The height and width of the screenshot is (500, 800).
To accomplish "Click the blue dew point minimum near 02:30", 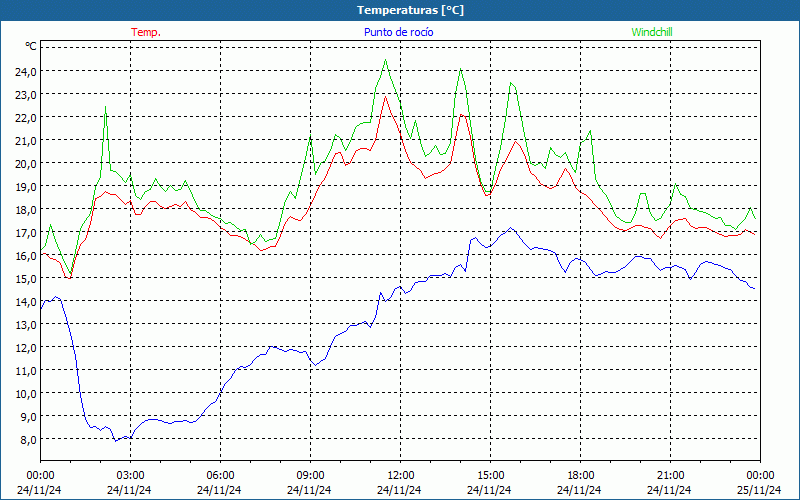I will tap(116, 441).
